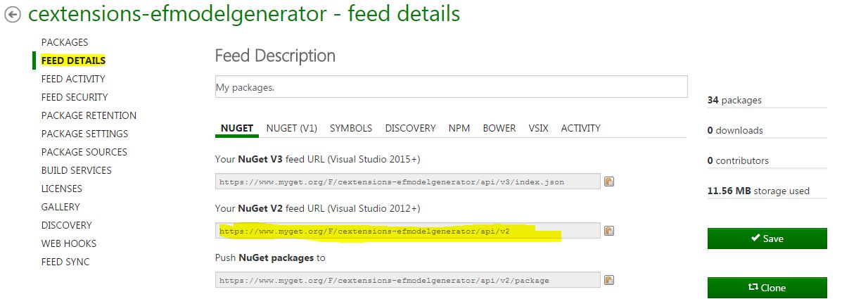This screenshot has width=868, height=299.
Task: Open Web Hooks in the sidebar
Action: pyautogui.click(x=69, y=243)
